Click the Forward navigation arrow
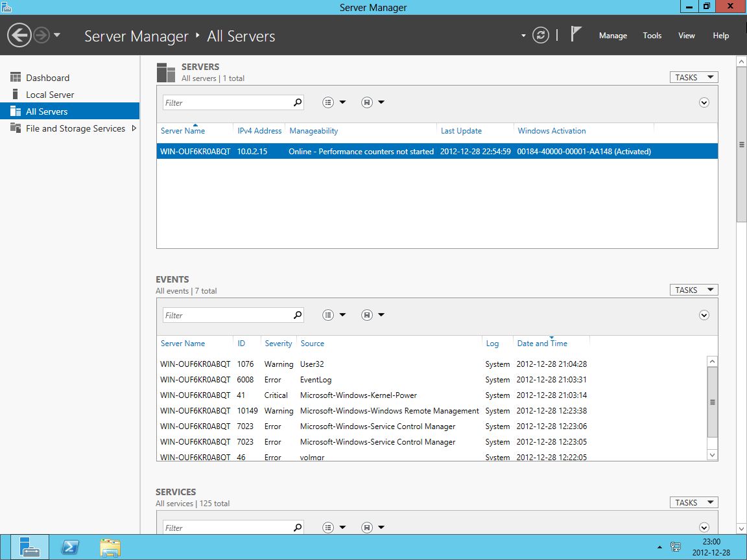This screenshot has height=560, width=747. click(41, 35)
